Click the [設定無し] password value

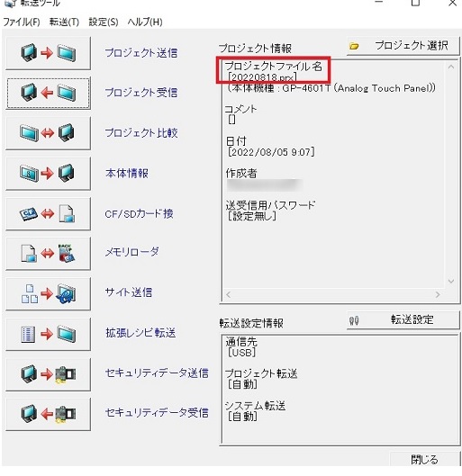click(252, 216)
